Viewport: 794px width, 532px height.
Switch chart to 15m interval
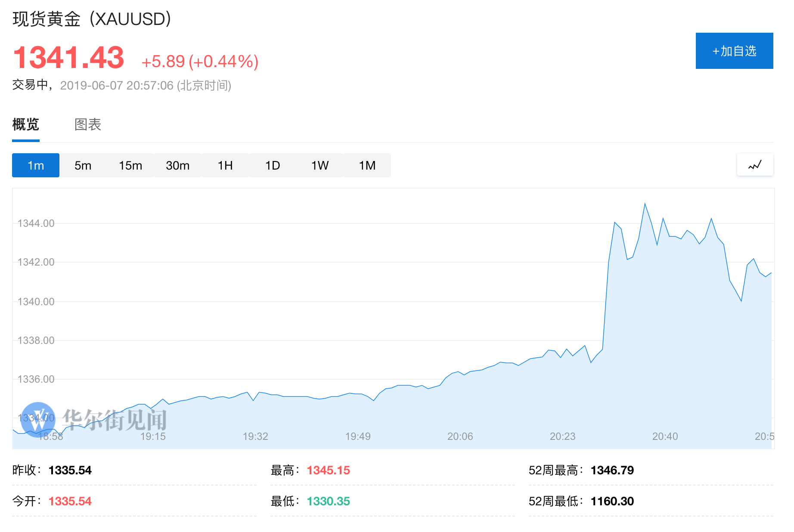click(130, 165)
